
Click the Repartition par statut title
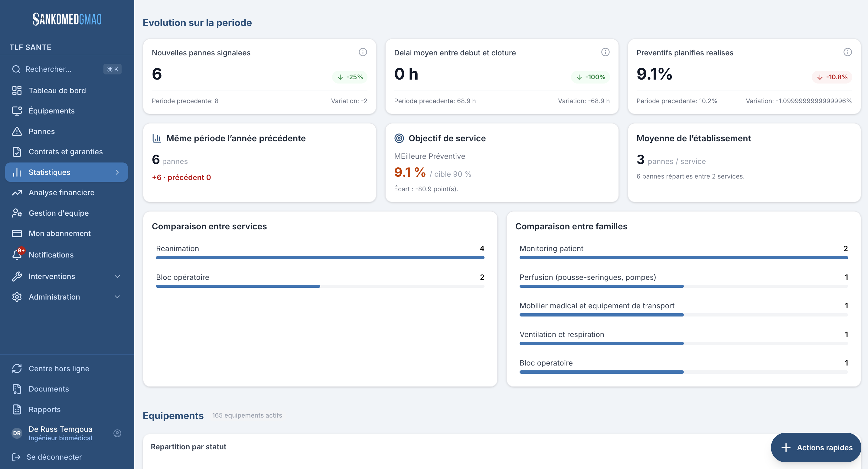(x=188, y=447)
